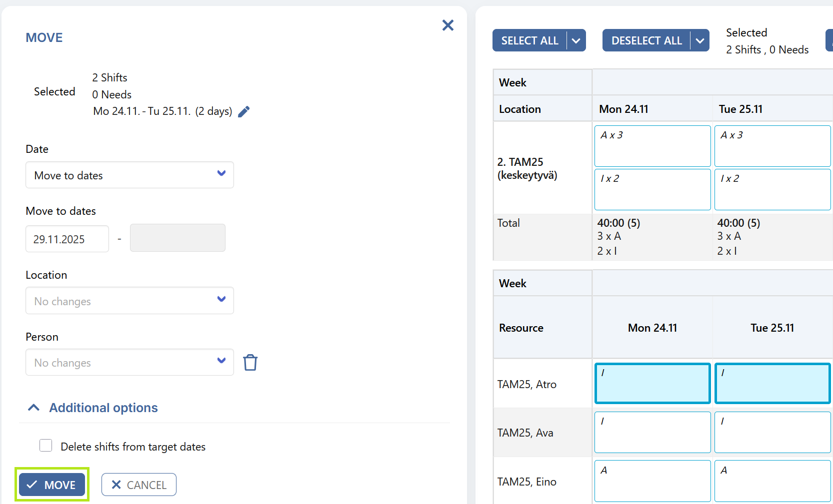Open the Date mode dropdown

coord(129,175)
